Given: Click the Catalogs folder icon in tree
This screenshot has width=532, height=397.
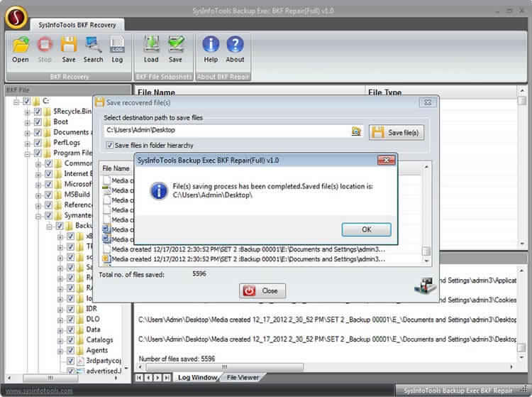Looking at the screenshot, I should [80, 340].
